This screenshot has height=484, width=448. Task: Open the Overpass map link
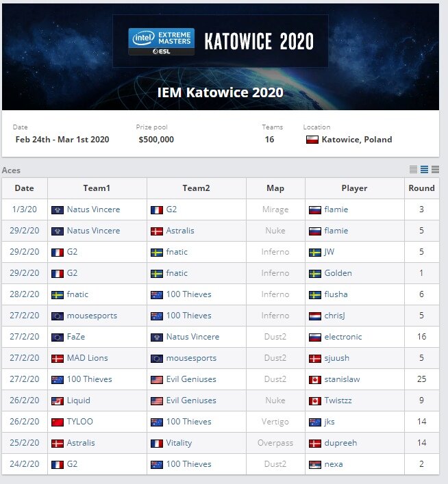tap(275, 443)
